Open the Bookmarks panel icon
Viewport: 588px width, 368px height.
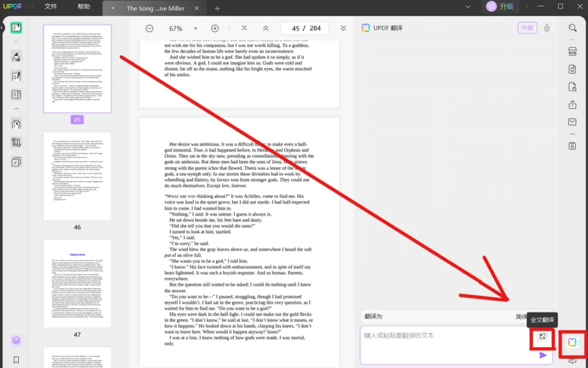[x=16, y=360]
